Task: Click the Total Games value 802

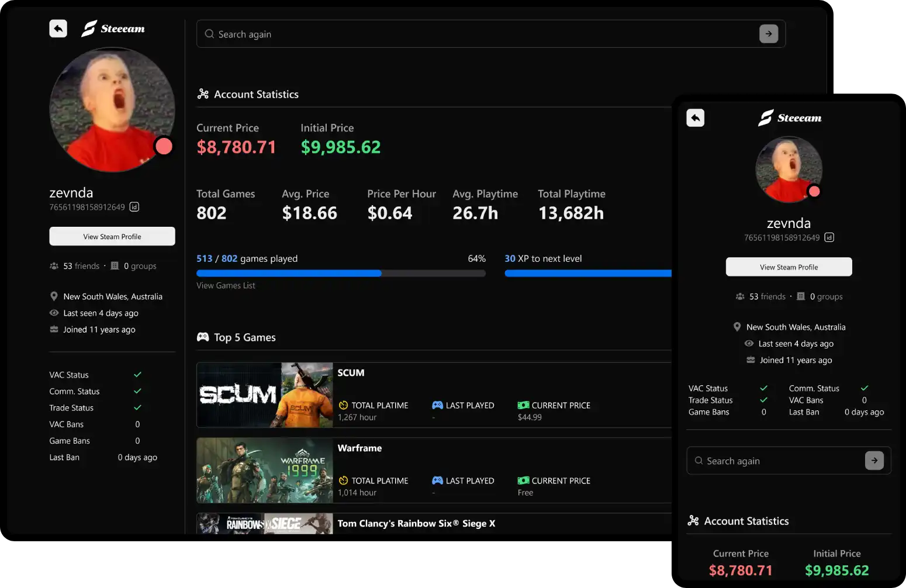Action: tap(212, 213)
